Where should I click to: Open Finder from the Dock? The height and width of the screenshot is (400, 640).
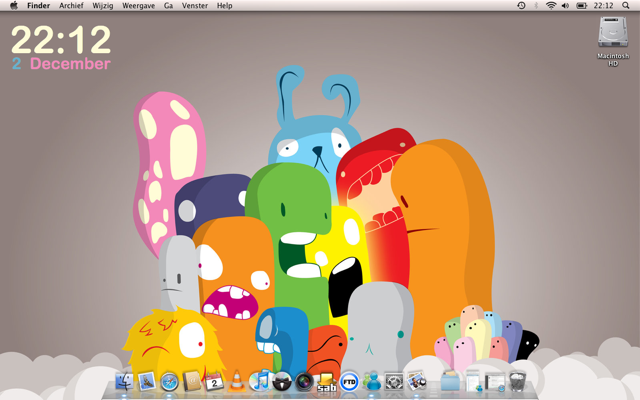click(124, 381)
